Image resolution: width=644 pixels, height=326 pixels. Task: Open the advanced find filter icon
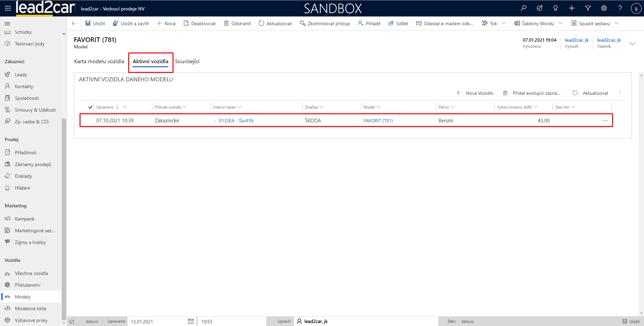click(588, 8)
